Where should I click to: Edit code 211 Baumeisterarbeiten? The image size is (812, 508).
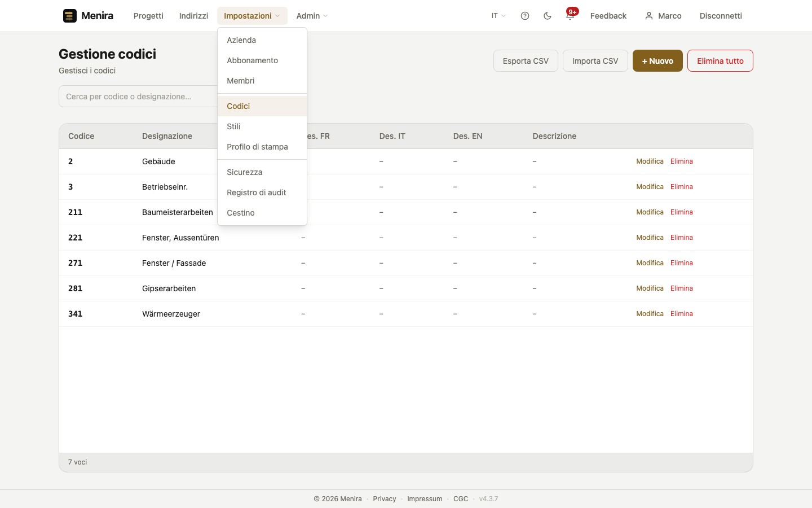tap(650, 212)
